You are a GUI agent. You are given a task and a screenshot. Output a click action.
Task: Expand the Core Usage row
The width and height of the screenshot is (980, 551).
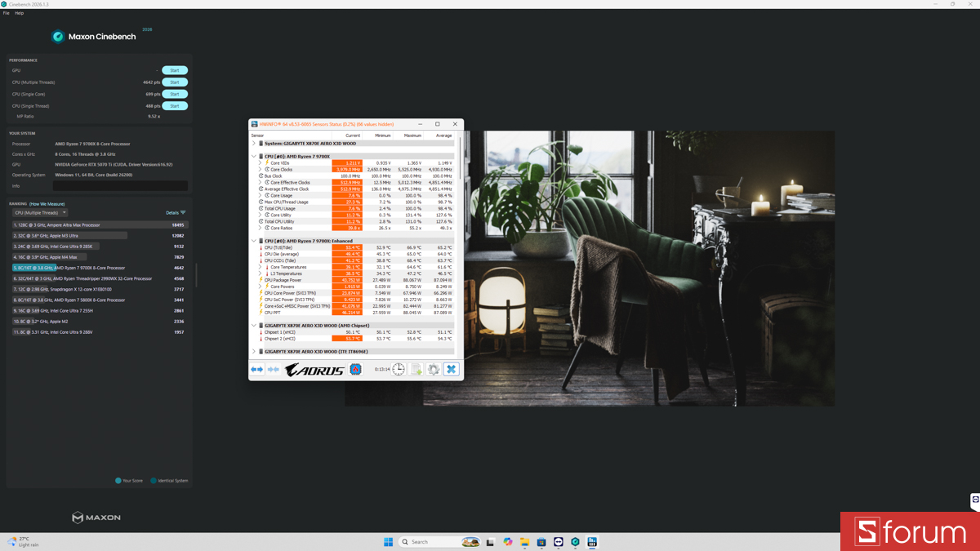pos(261,196)
